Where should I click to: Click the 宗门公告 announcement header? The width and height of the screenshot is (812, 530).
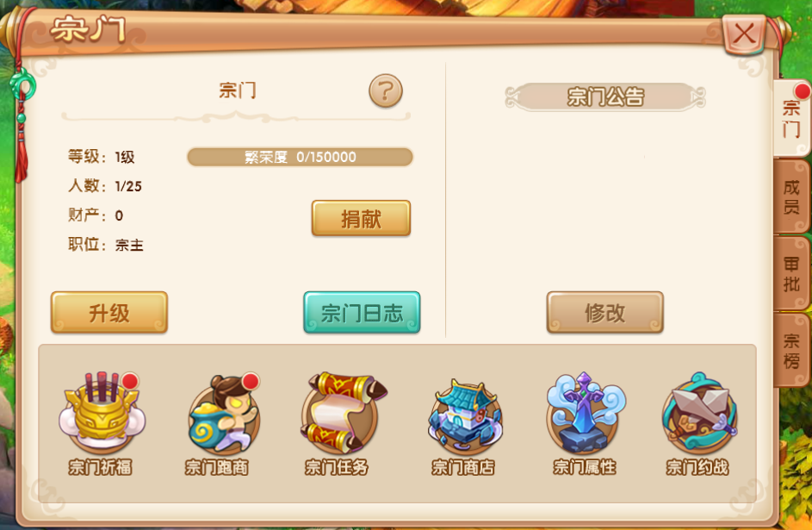[x=605, y=97]
